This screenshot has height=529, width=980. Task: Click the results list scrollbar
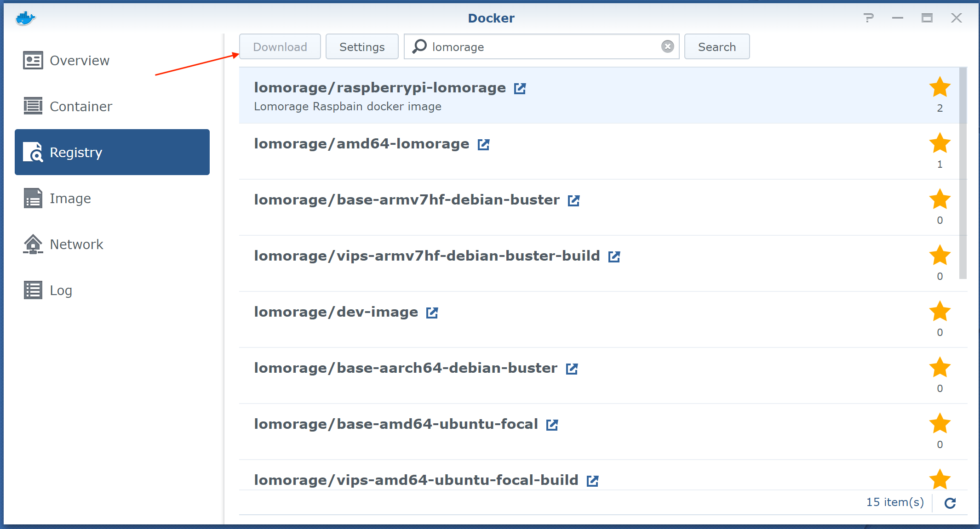[963, 173]
